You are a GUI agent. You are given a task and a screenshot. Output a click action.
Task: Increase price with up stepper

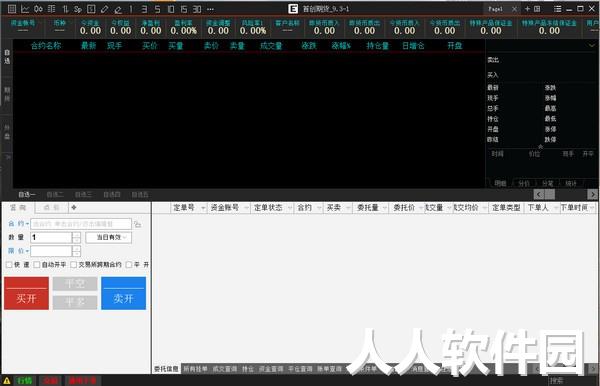pos(77,248)
